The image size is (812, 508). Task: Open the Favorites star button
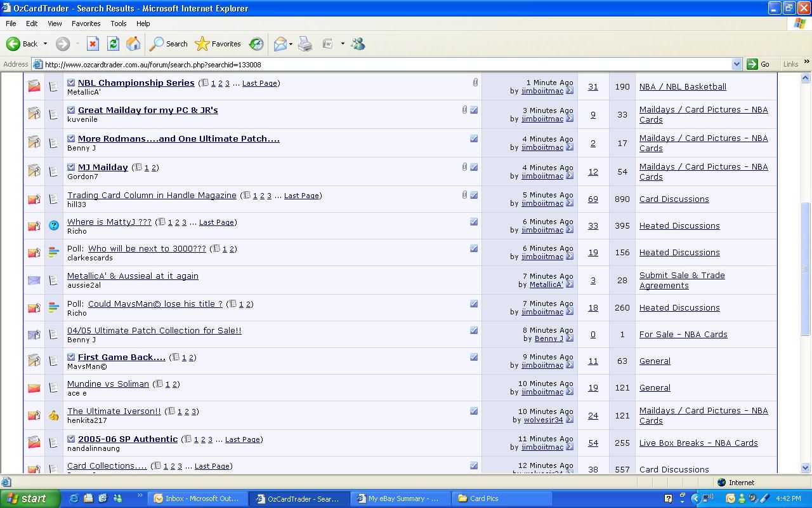click(x=218, y=44)
